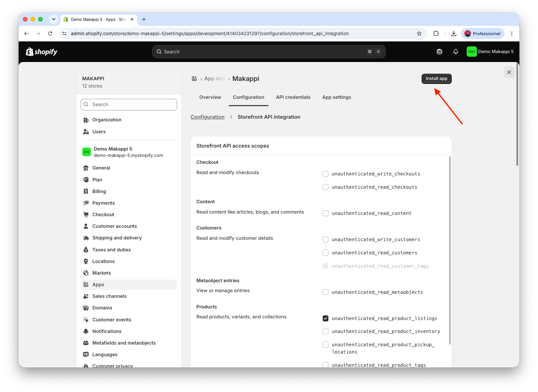The height and width of the screenshot is (392, 538).
Task: Click the Taxes and duties icon
Action: point(86,250)
